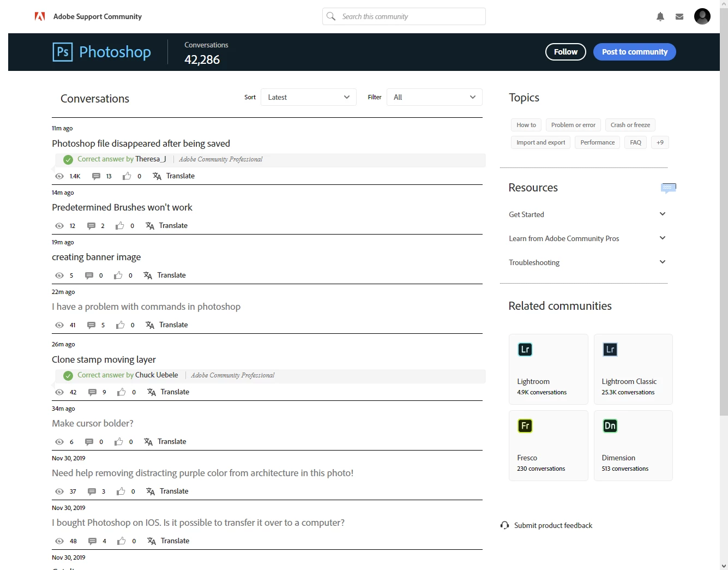Open the Fresco community card
Screen dimensions: 728x570
pyautogui.click(x=549, y=446)
